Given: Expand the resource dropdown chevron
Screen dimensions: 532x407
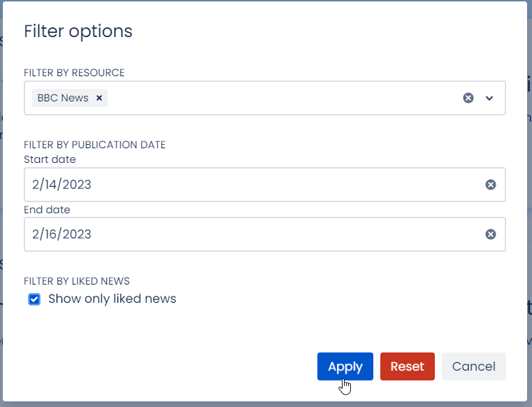Looking at the screenshot, I should tap(489, 98).
